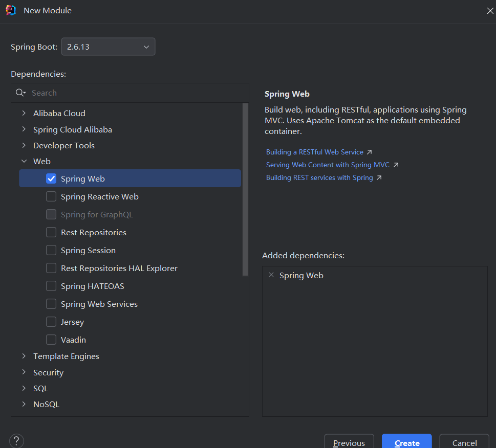Expand the Template Engines category
This screenshot has width=496, height=448.
[x=24, y=356]
